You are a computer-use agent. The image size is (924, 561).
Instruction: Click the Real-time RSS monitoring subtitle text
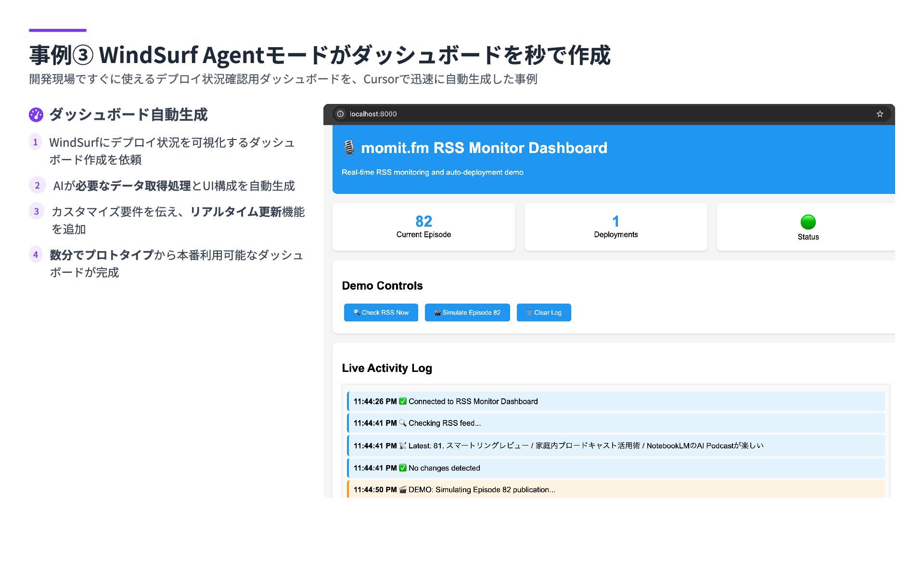pos(432,172)
